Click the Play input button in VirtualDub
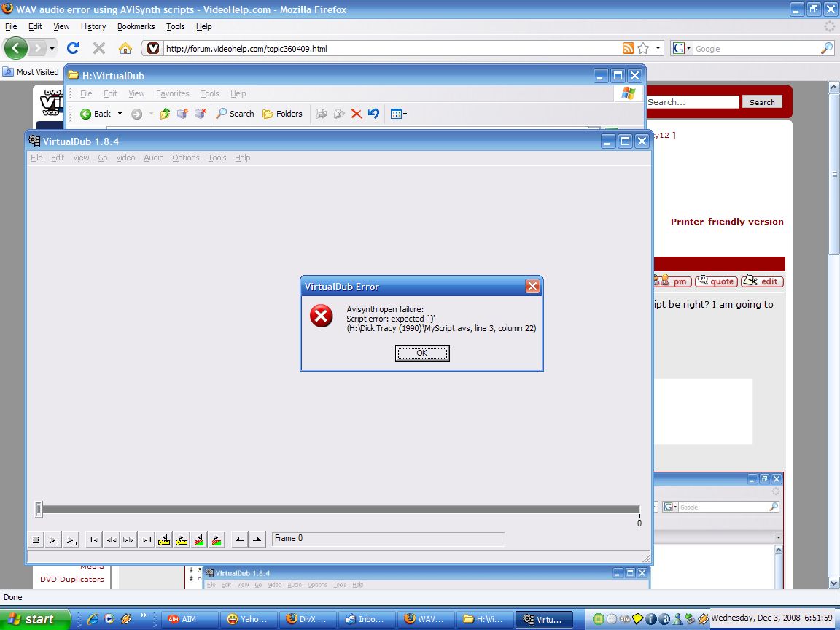 [54, 540]
